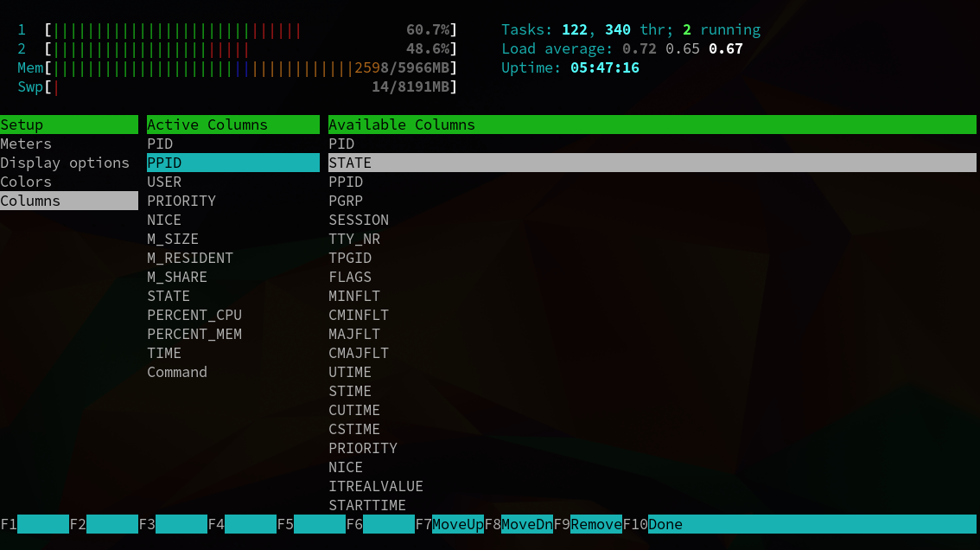Click the CPU 1 usage meter
Screen dimensions: 980x550
(238, 30)
